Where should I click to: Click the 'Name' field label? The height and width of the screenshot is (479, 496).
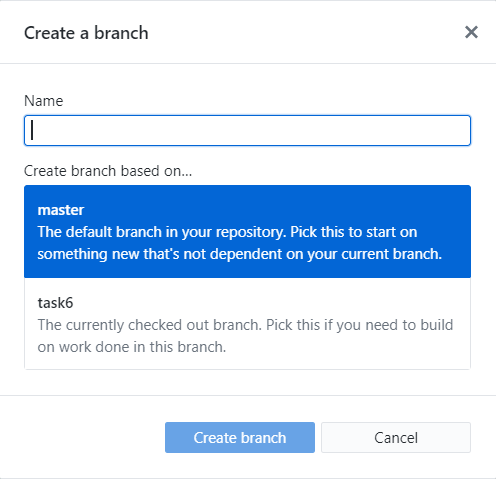tap(44, 101)
